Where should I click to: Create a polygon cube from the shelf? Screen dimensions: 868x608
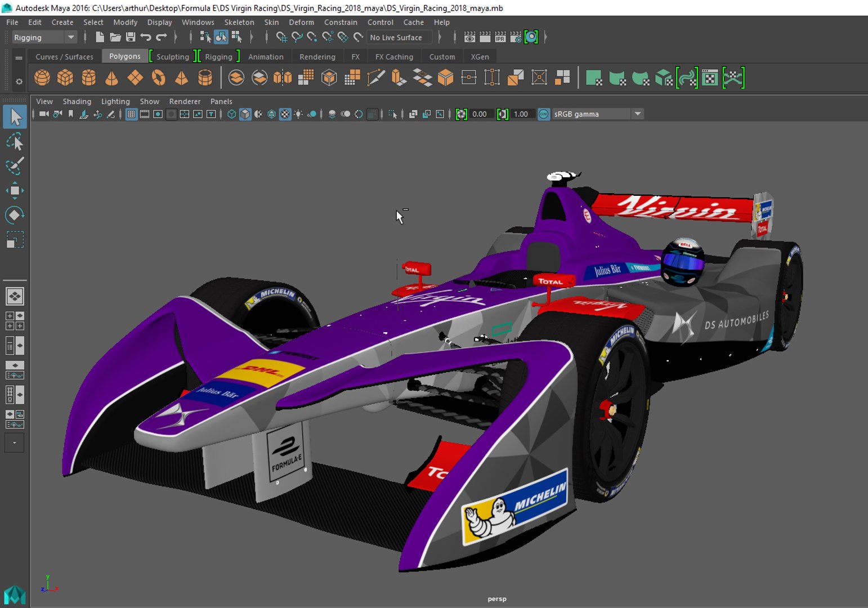coord(65,77)
